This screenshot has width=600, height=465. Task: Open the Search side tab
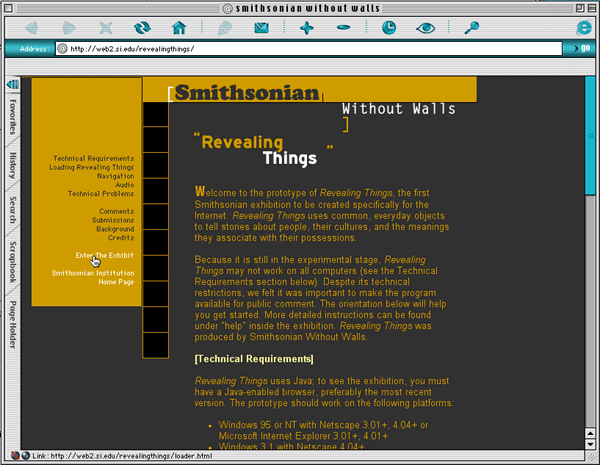(x=13, y=210)
